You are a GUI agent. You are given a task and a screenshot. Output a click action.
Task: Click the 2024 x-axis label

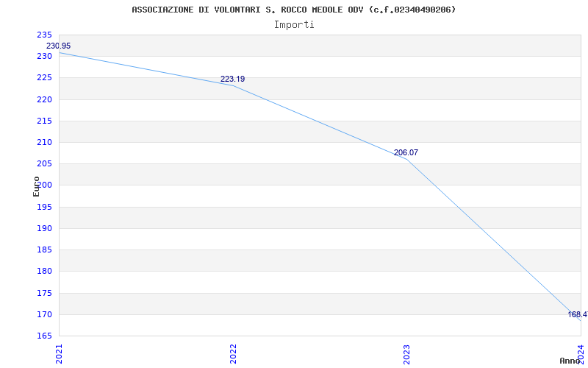pyautogui.click(x=581, y=354)
